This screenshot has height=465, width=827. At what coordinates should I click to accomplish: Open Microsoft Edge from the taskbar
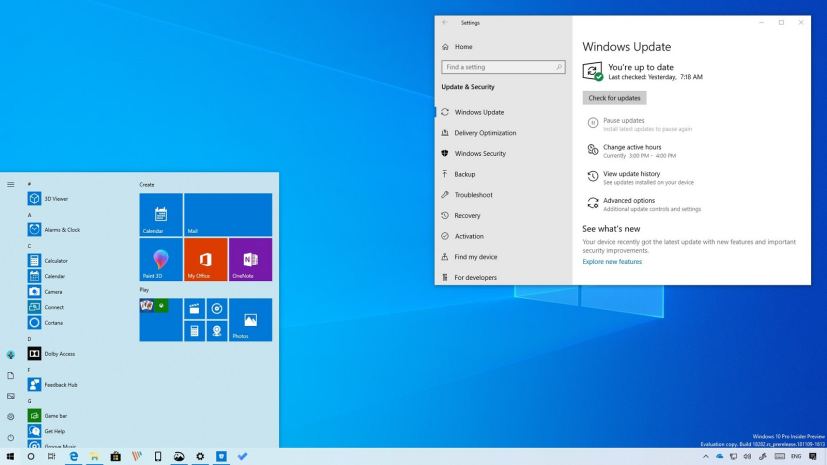(x=73, y=457)
